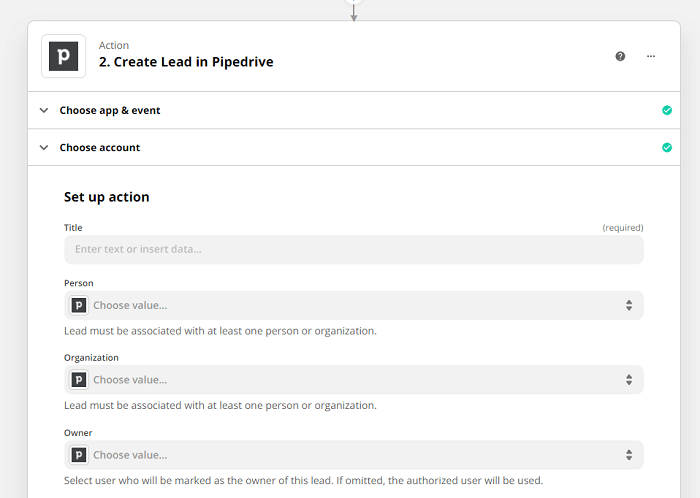Image resolution: width=700 pixels, height=498 pixels.
Task: Click the Pipedrive app logo in the header
Action: [x=63, y=56]
